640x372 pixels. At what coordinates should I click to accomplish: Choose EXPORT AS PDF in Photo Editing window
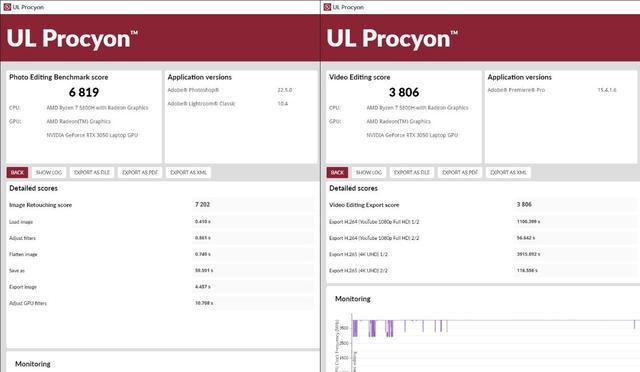140,172
